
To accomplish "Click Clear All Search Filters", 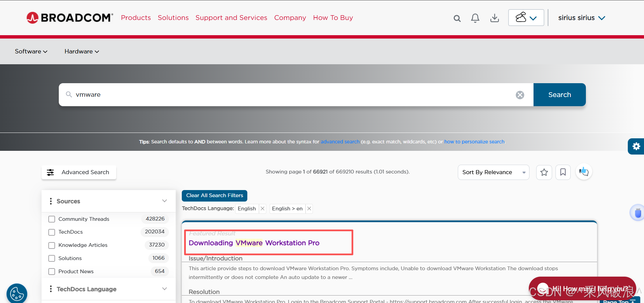I will [215, 195].
